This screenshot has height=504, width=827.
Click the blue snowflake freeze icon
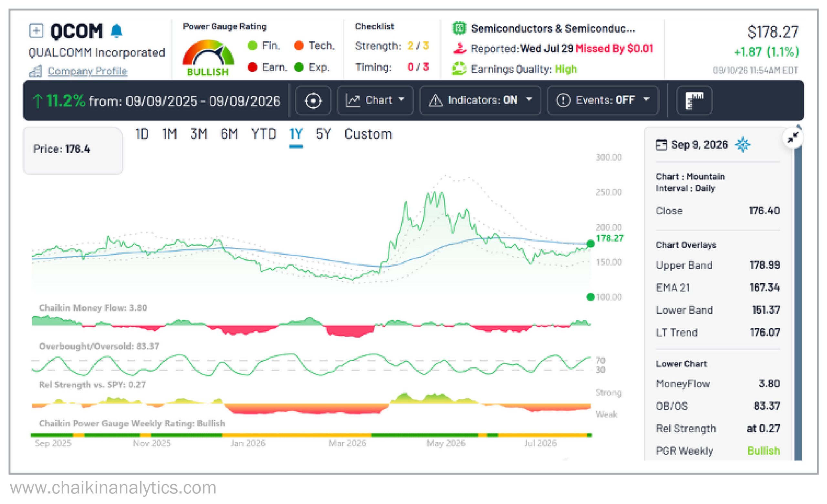coord(743,145)
